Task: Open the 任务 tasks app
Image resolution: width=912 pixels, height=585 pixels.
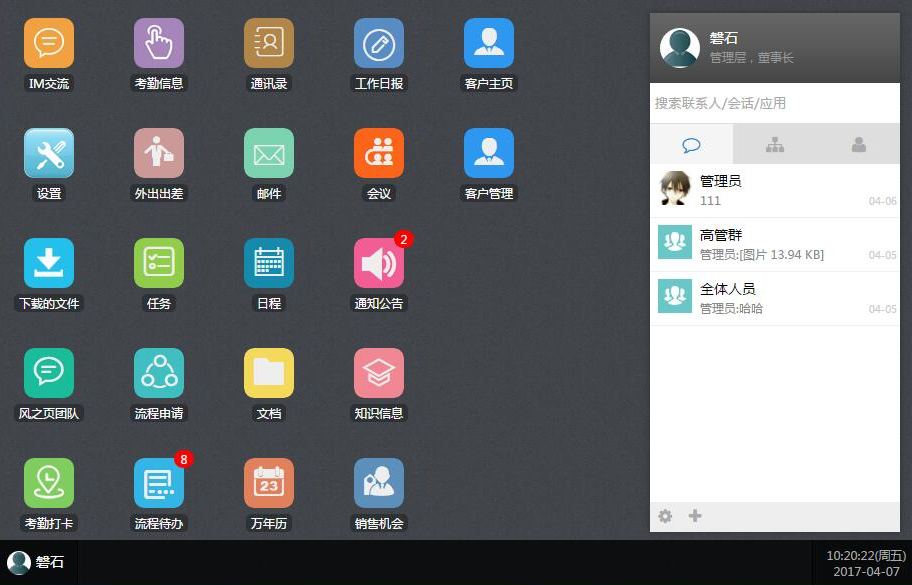Action: pos(159,263)
